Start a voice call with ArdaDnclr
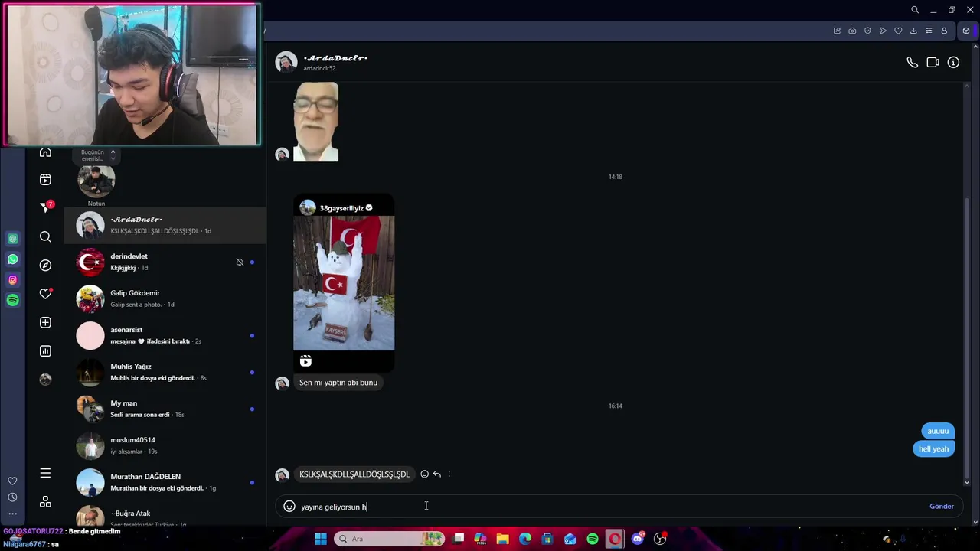The width and height of the screenshot is (980, 551). (912, 63)
